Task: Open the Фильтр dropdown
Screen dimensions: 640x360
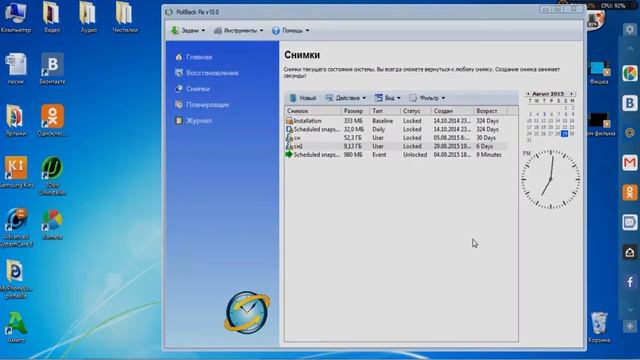Action: 427,98
